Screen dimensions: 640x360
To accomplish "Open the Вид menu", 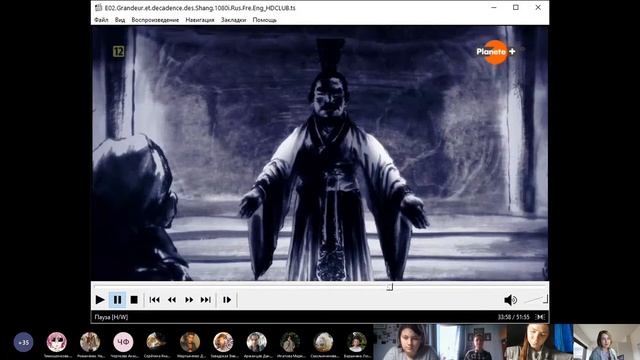I will (x=120, y=20).
